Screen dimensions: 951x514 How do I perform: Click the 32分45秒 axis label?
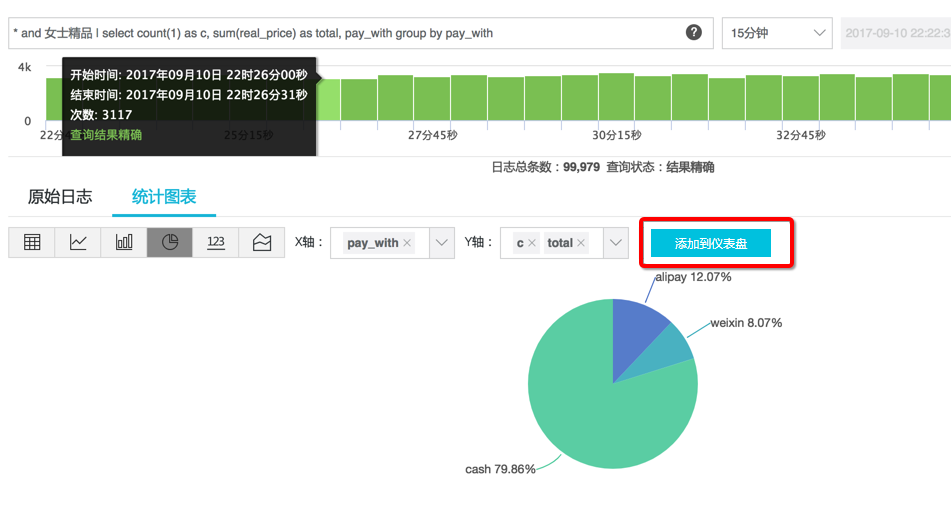coord(801,135)
